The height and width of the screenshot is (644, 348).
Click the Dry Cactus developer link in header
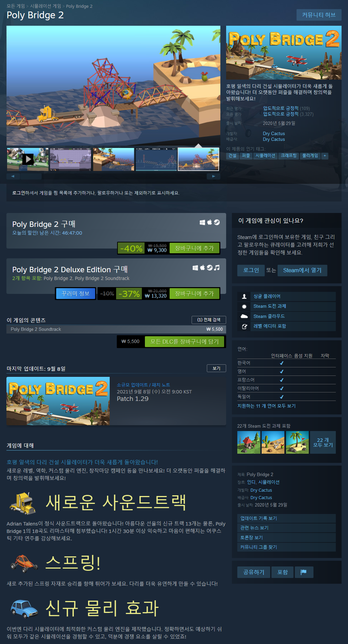pos(274,133)
